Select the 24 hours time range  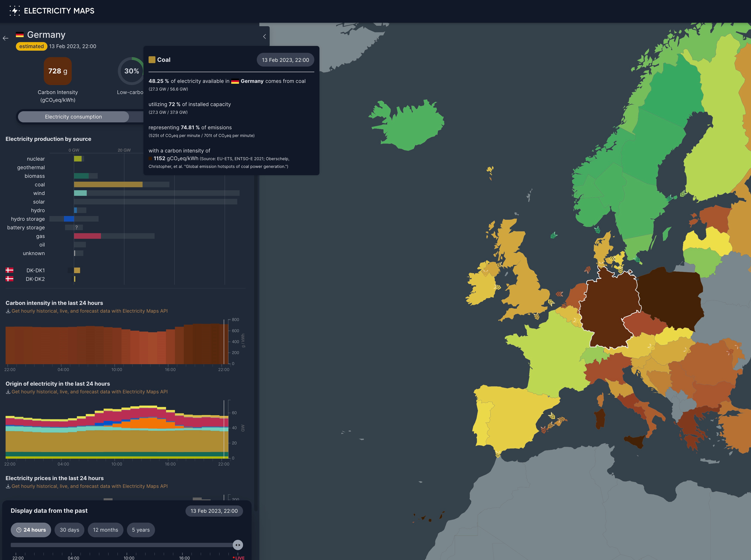(31, 530)
